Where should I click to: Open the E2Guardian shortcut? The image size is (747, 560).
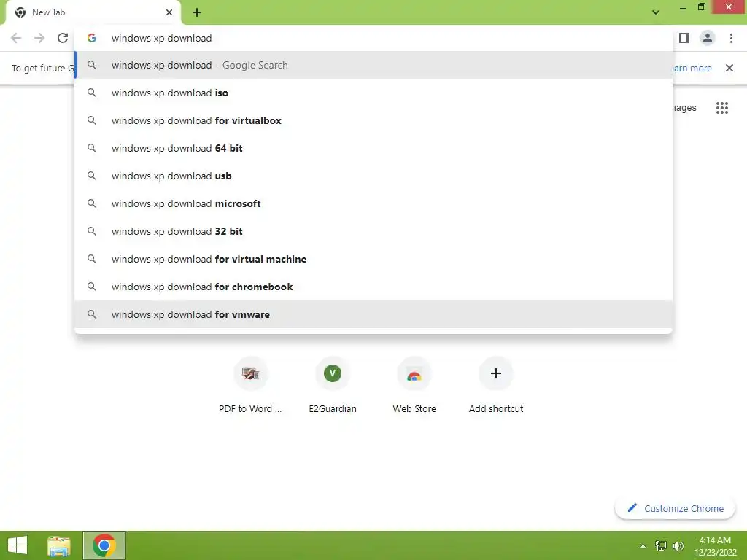pos(333,385)
